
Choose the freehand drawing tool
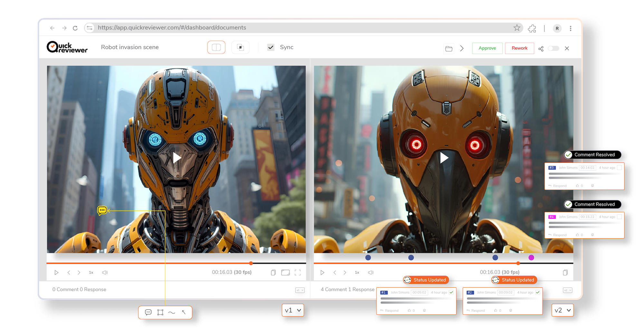172,312
